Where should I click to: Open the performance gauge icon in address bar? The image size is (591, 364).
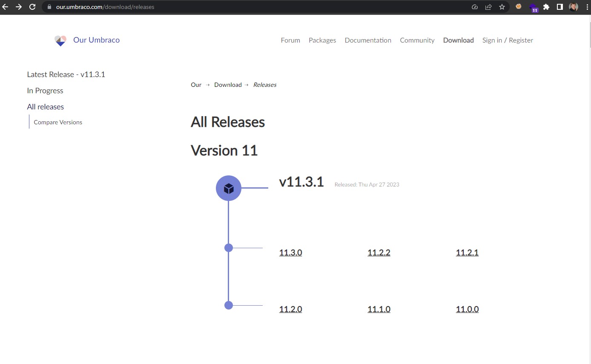click(475, 7)
